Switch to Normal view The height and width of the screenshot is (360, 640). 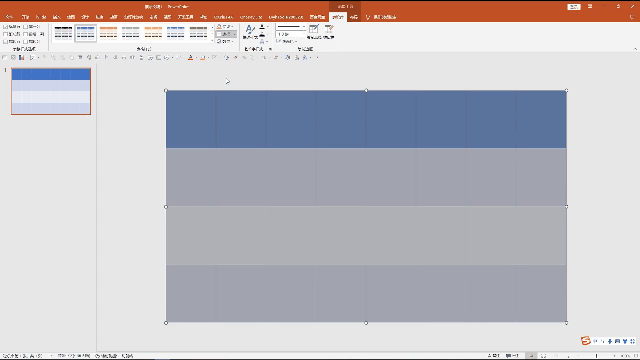point(531,356)
